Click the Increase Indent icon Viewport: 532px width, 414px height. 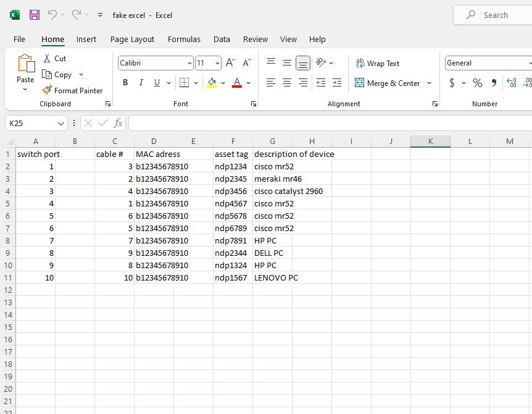(x=336, y=83)
